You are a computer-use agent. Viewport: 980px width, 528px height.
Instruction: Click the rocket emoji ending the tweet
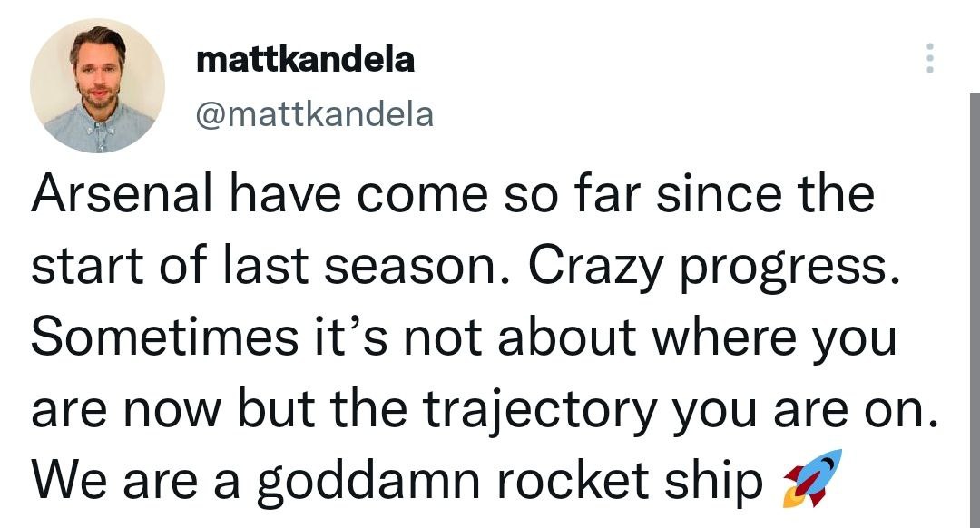(x=806, y=477)
